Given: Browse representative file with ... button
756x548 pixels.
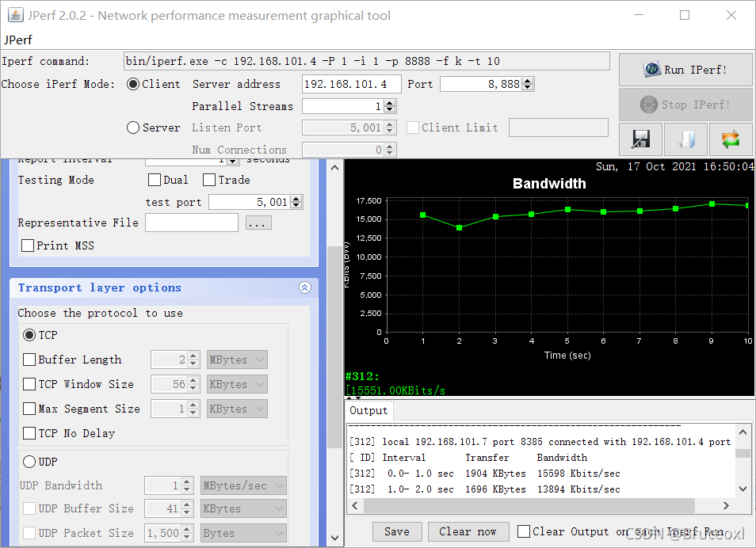Looking at the screenshot, I should tap(258, 223).
